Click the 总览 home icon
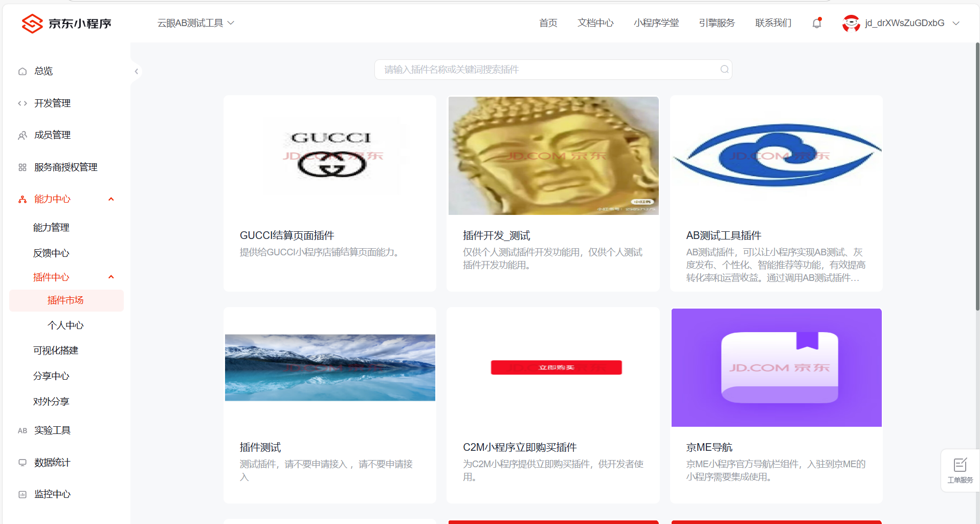980x524 pixels. (23, 71)
